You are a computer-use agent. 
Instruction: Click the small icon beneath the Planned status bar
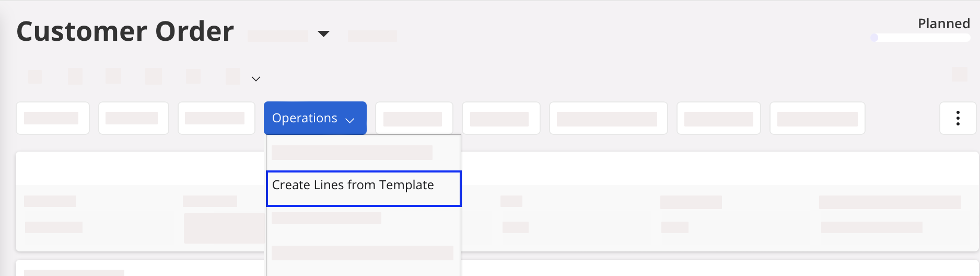click(x=959, y=74)
